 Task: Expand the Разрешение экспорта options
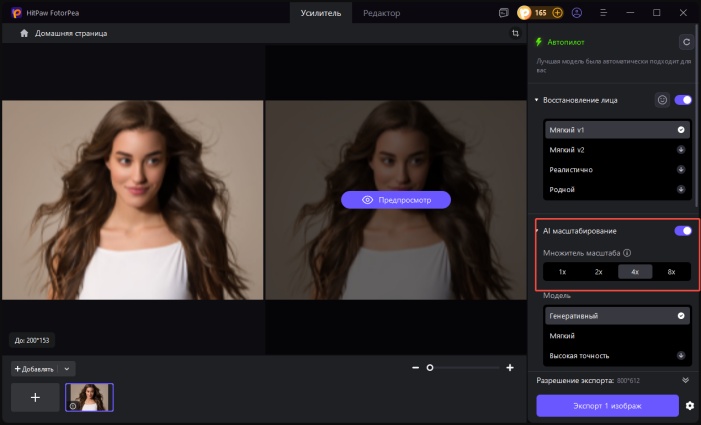click(x=685, y=380)
